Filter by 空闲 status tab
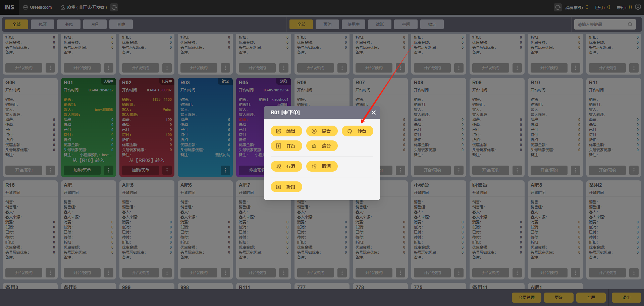 (406, 24)
